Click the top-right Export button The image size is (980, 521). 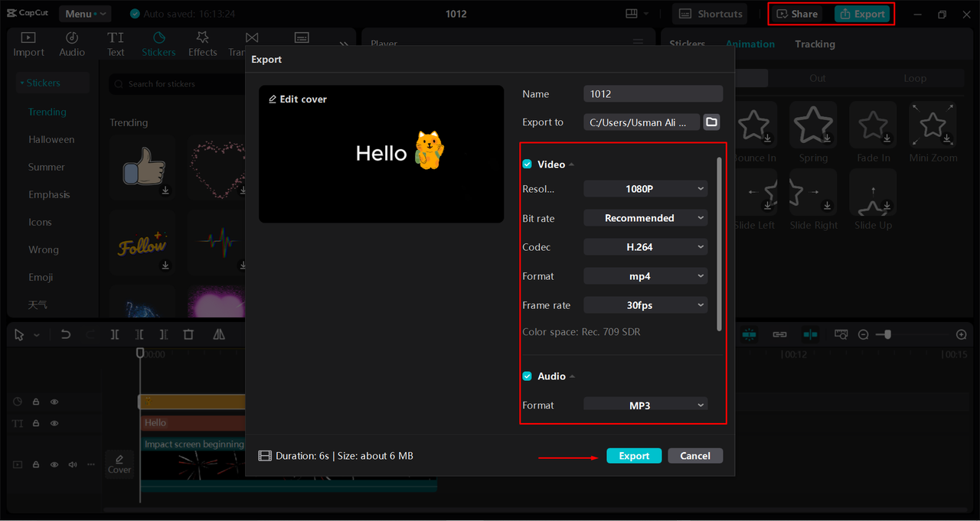(862, 14)
